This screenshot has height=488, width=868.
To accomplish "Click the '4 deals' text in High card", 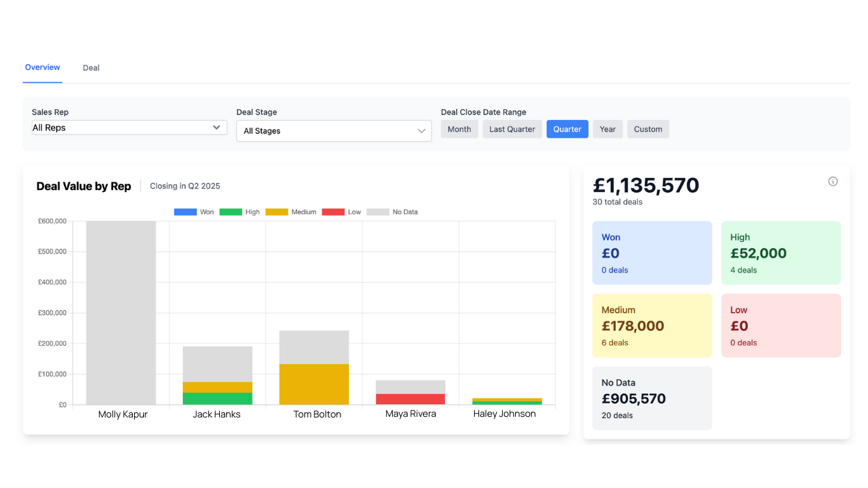I will click(x=743, y=270).
